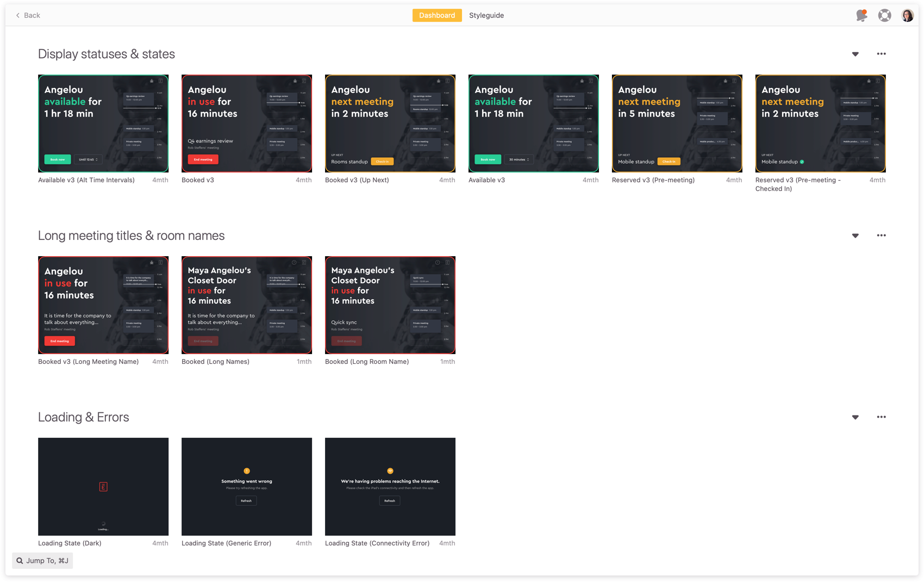Screen dimensions: 924x582
Task: Select the Dashboard tab
Action: coord(437,15)
